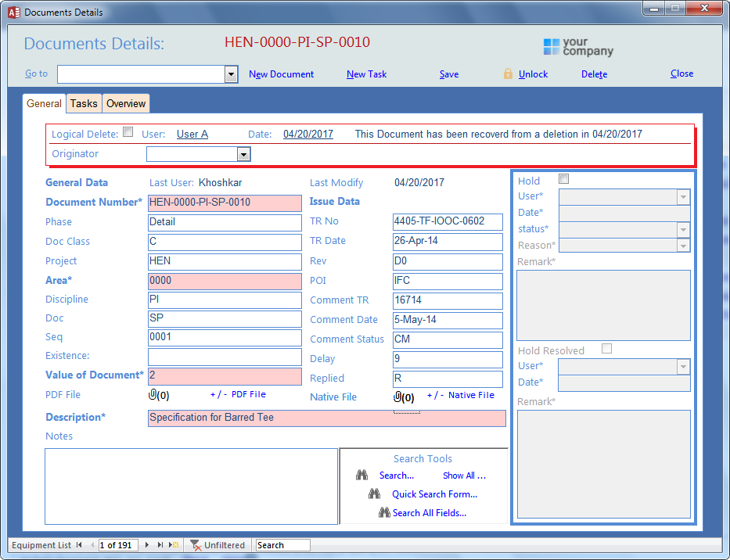Click the New Document link
Image resolution: width=730 pixels, height=560 pixels.
pos(281,74)
